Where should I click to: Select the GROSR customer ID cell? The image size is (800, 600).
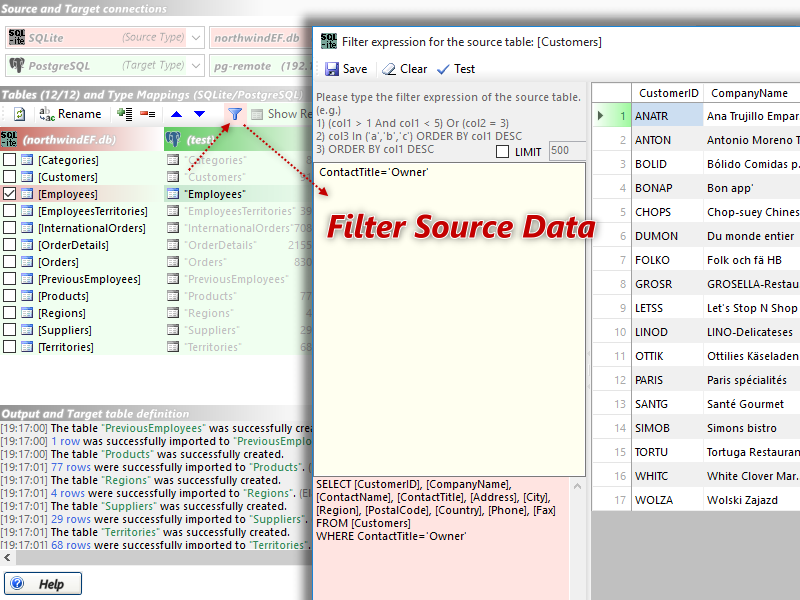(x=667, y=284)
